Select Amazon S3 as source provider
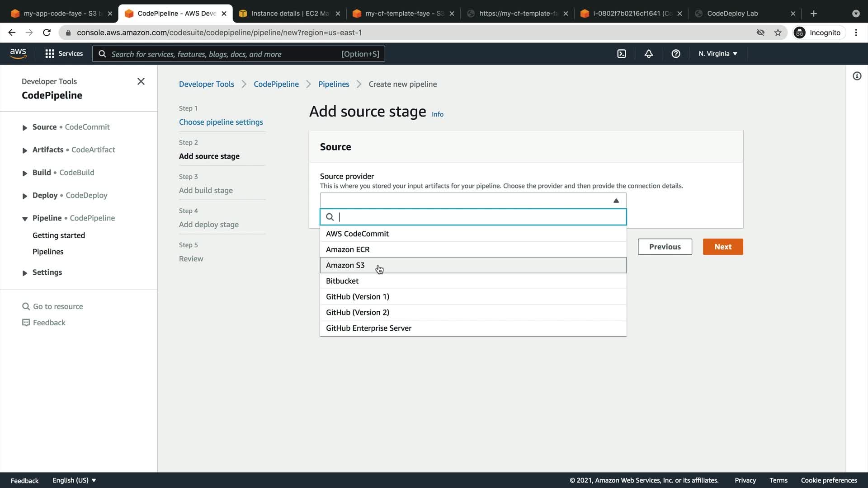 pos(345,265)
